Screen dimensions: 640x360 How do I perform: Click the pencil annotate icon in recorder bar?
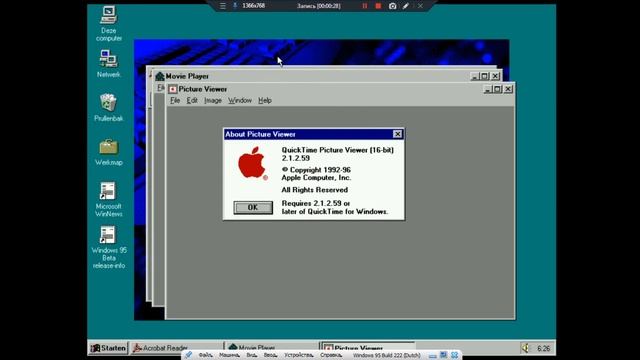pyautogui.click(x=406, y=6)
